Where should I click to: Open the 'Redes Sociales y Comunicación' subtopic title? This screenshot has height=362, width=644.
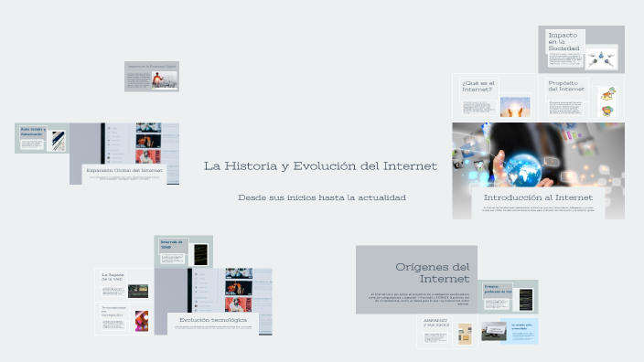(33, 132)
